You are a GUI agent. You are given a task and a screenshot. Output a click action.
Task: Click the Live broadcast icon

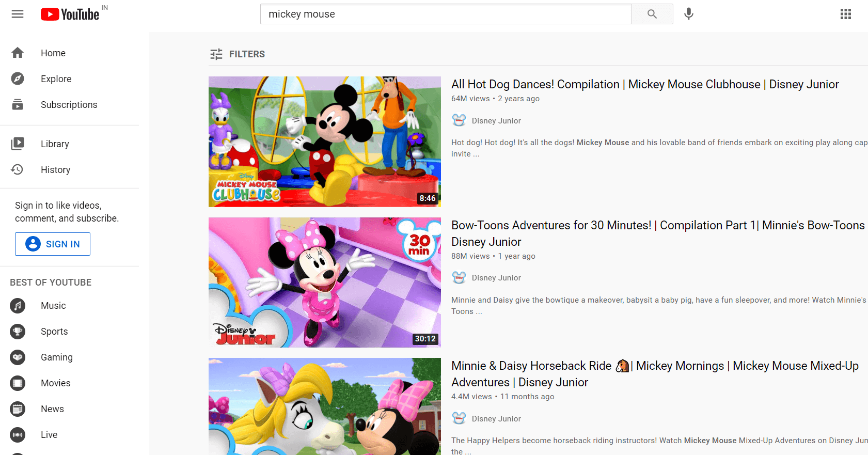coord(18,435)
